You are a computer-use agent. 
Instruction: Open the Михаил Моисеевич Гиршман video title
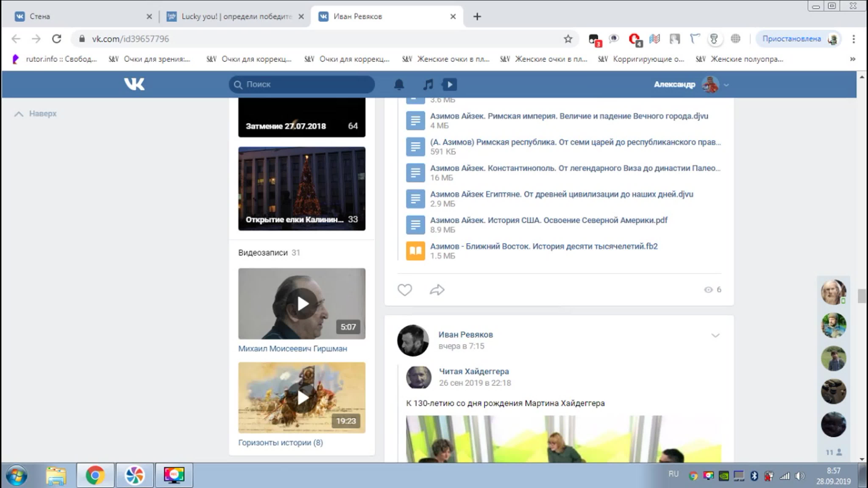[292, 349]
